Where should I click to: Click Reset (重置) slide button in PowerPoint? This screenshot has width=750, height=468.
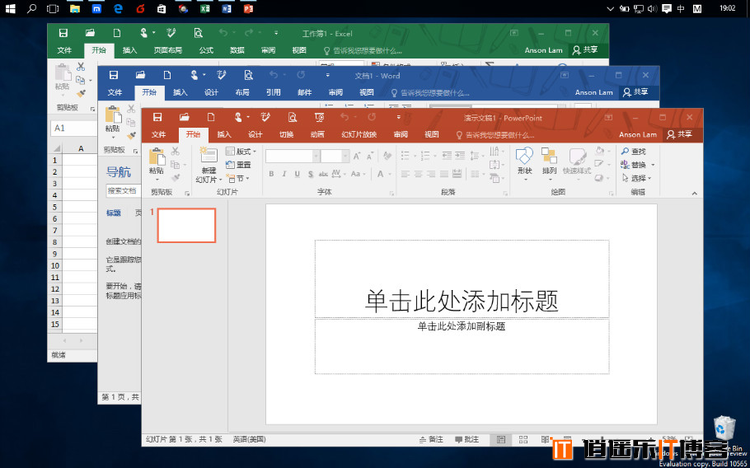coord(239,165)
